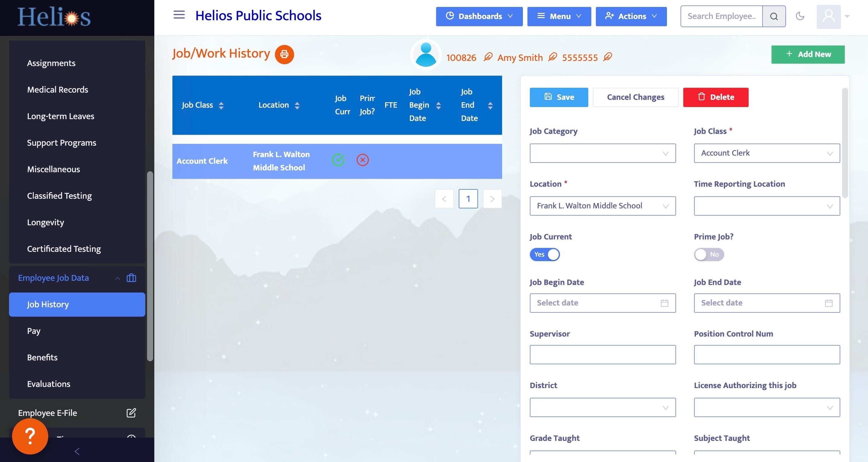Screen dimensions: 868x462
Task: Click the green Add New button
Action: [807, 54]
